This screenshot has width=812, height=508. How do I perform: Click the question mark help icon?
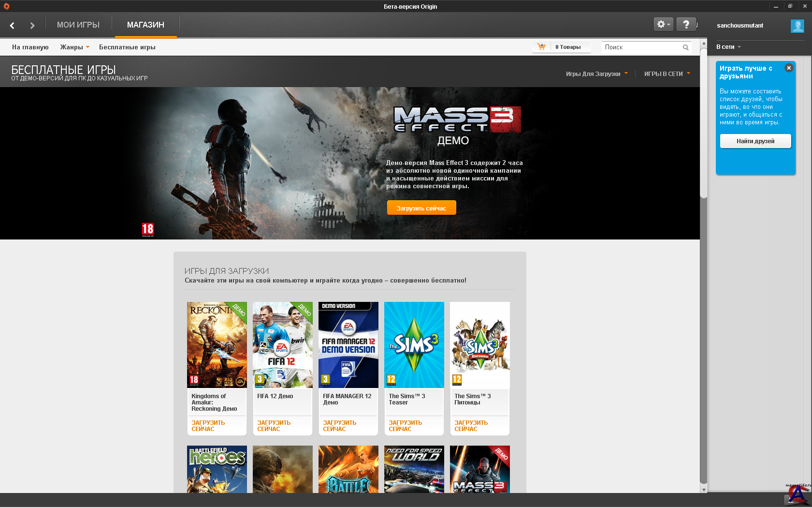click(x=686, y=24)
